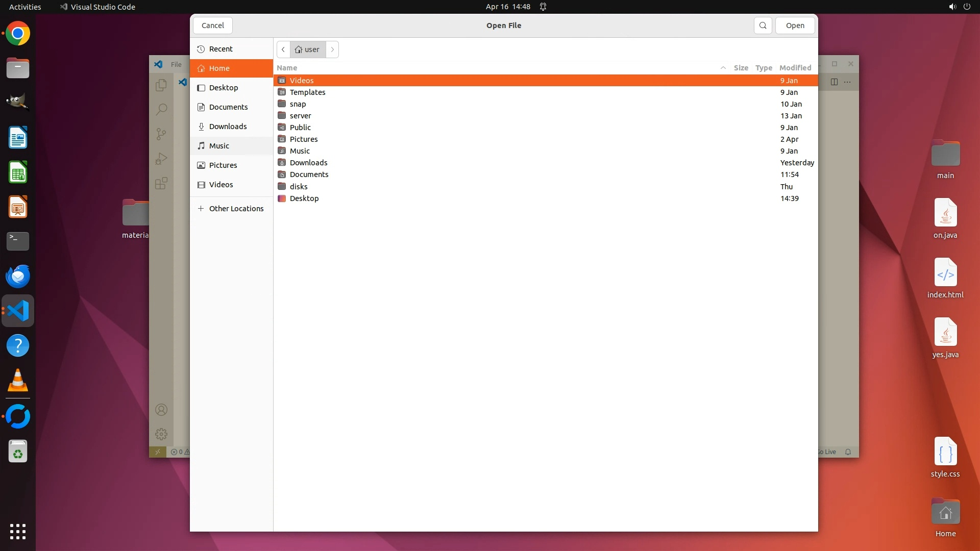980x551 pixels.
Task: Go forward with the path bar right chevron
Action: point(332,49)
